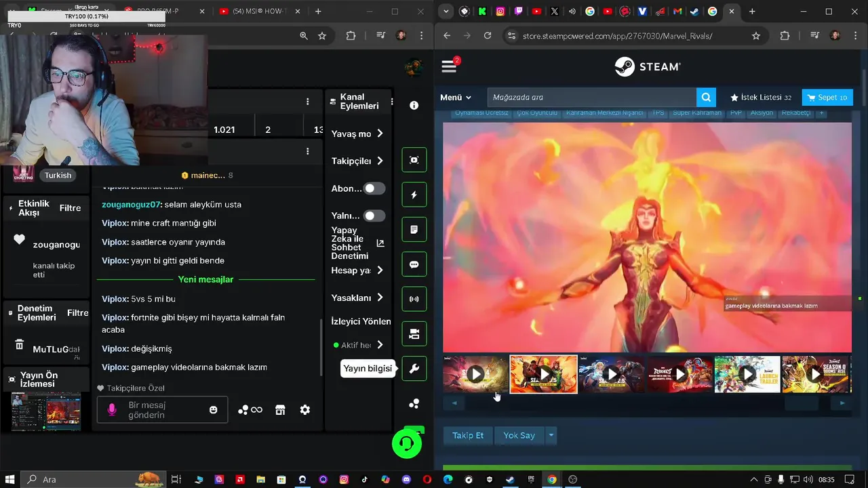Expand the Aktif status option
The height and width of the screenshot is (488, 868).
coord(380,344)
